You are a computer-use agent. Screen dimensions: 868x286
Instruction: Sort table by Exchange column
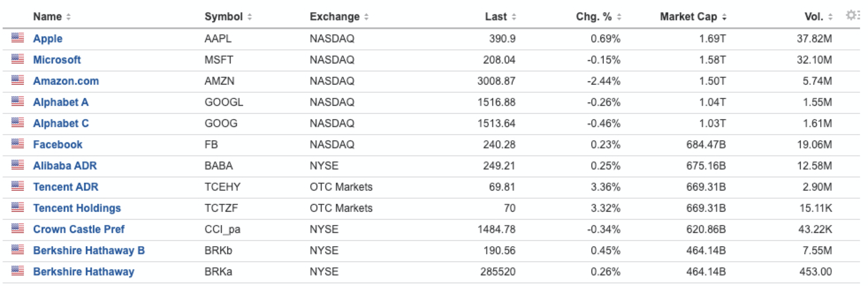(339, 17)
